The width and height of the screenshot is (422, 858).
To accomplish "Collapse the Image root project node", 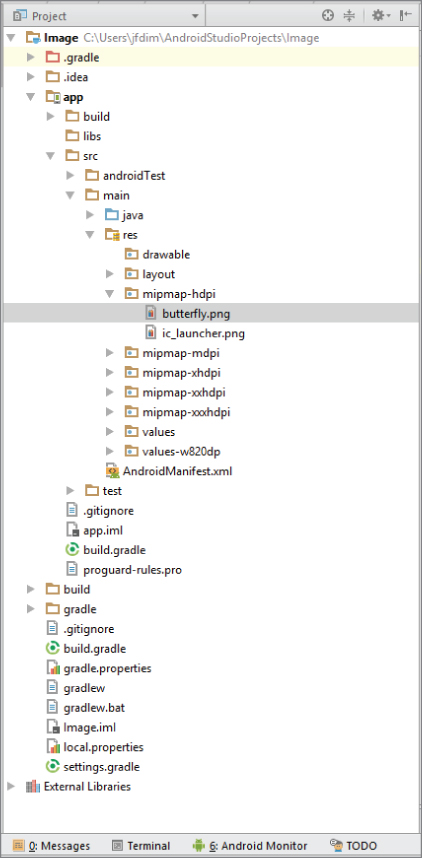I will [x=11, y=38].
